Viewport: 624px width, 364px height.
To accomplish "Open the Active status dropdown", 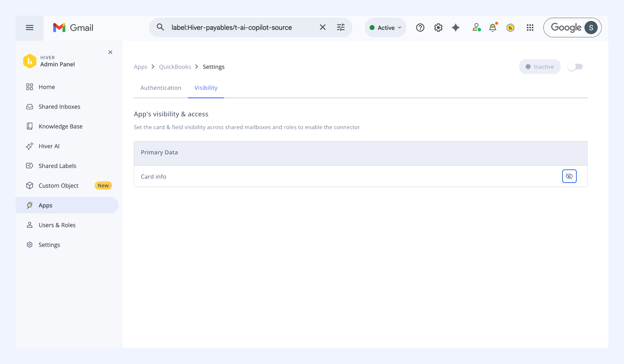I will [x=385, y=28].
